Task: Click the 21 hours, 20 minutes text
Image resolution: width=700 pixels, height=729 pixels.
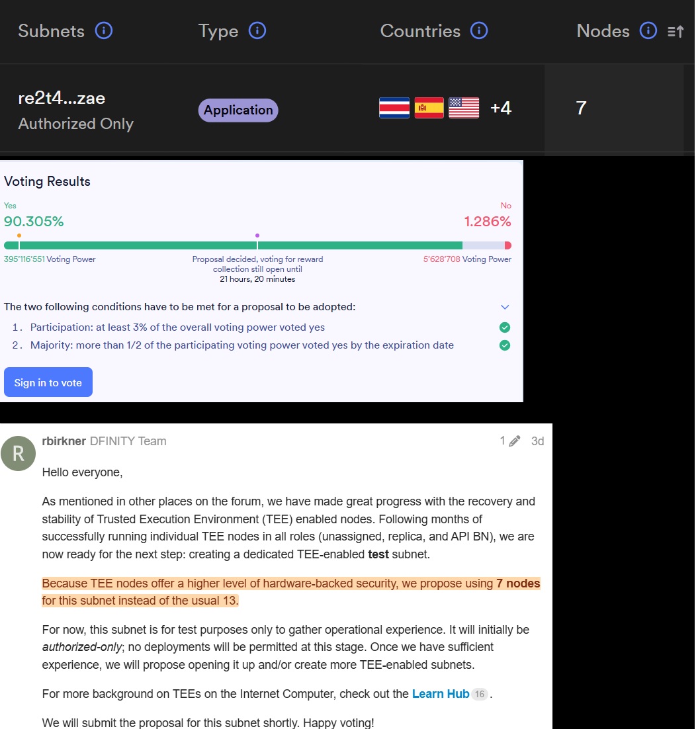Action: coord(257,279)
